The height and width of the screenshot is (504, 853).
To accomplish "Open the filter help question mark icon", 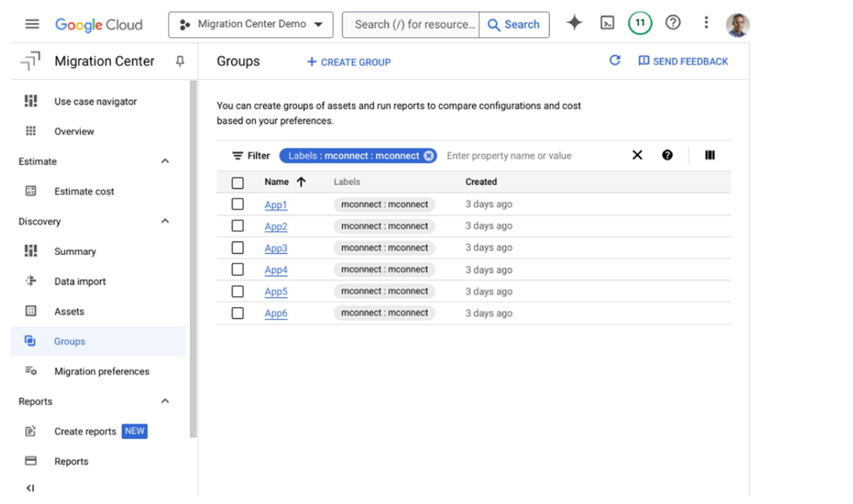I will 668,156.
